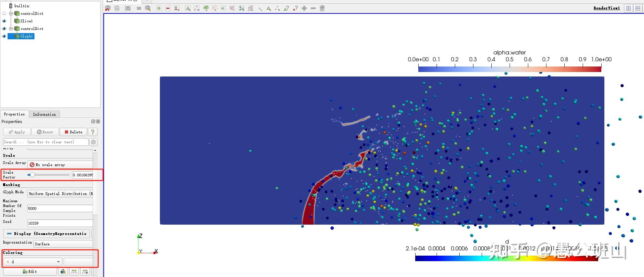Activate the select cells with polygon tool
This screenshot has height=277, width=644.
pyautogui.click(x=224, y=8)
